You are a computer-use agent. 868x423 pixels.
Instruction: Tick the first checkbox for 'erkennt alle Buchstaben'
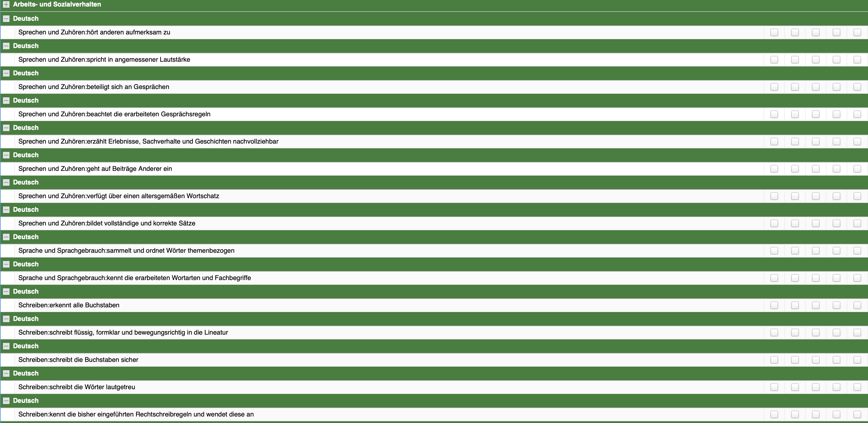774,305
